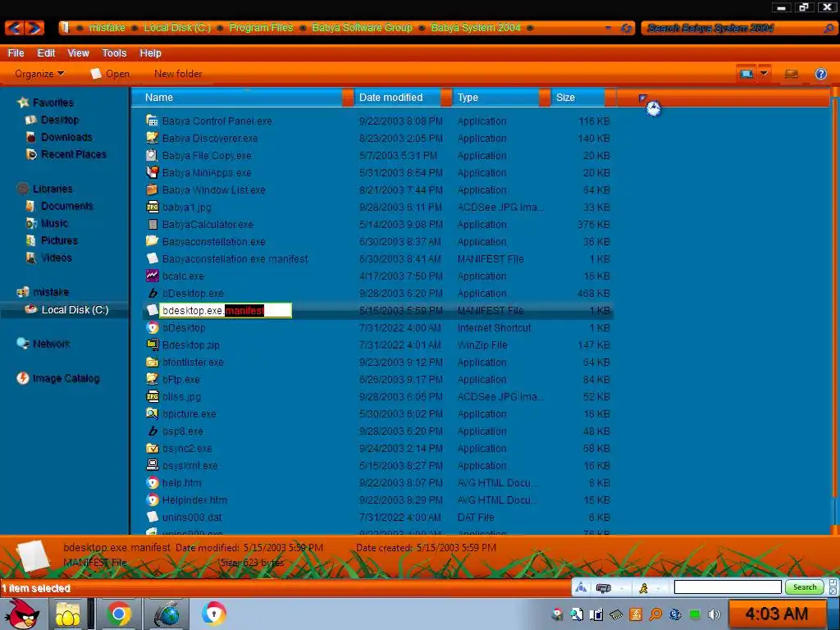Image resolution: width=840 pixels, height=630 pixels.
Task: Open Help via the blue question mark
Action: 820,74
